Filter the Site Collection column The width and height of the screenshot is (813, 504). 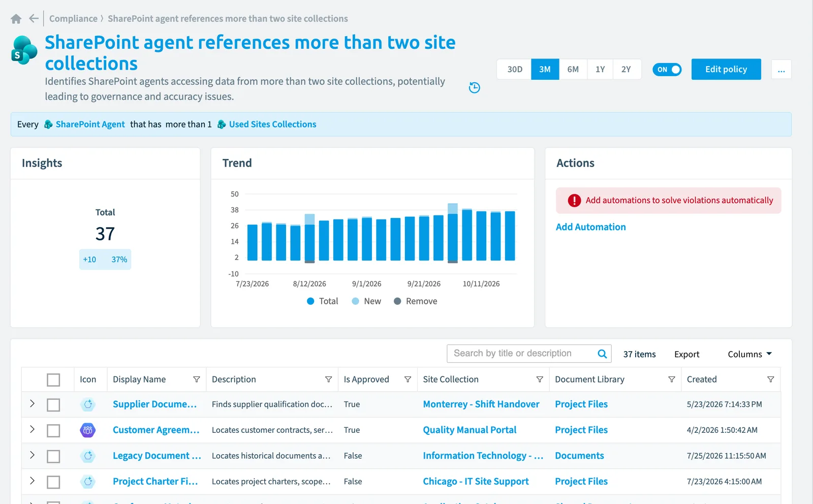click(540, 380)
